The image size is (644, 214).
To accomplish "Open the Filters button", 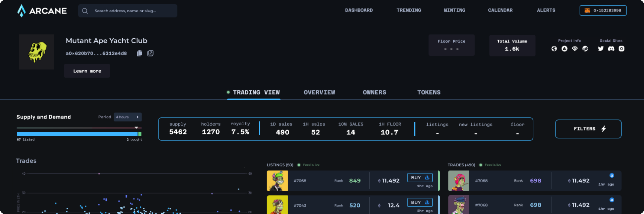I will tap(588, 129).
